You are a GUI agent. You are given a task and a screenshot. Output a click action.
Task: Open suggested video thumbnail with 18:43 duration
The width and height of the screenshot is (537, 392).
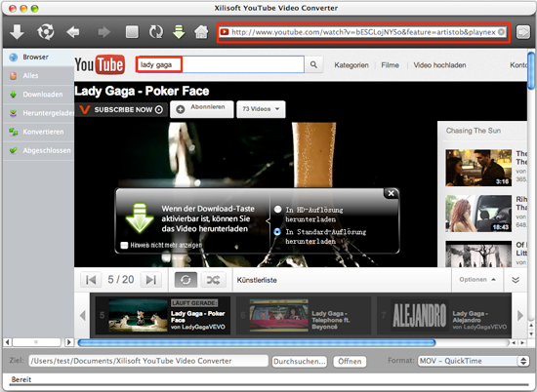coord(478,214)
